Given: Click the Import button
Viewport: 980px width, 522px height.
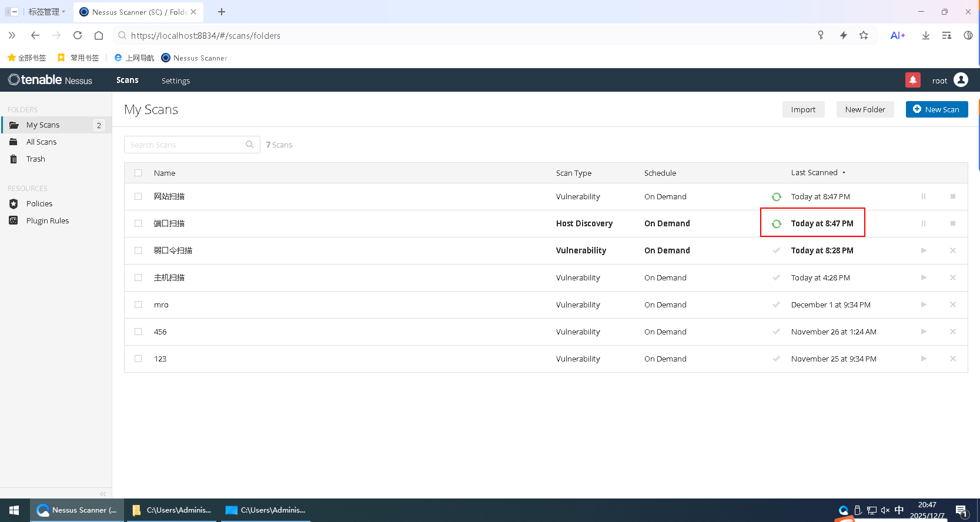Looking at the screenshot, I should pos(803,109).
